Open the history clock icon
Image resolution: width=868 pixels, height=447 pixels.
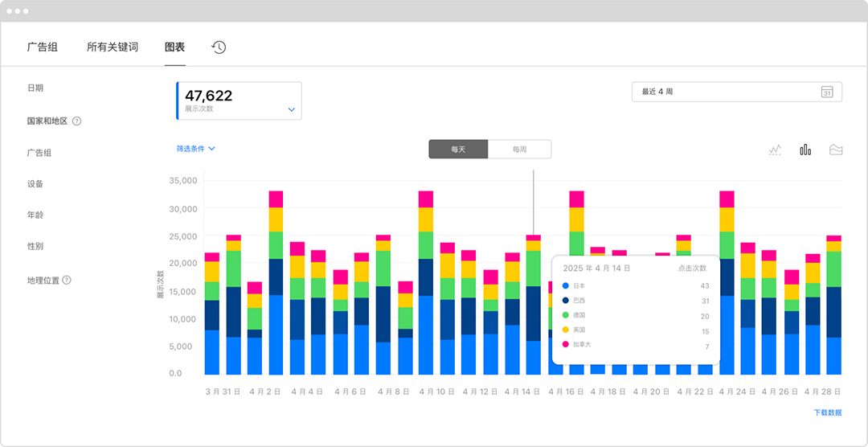(x=219, y=47)
